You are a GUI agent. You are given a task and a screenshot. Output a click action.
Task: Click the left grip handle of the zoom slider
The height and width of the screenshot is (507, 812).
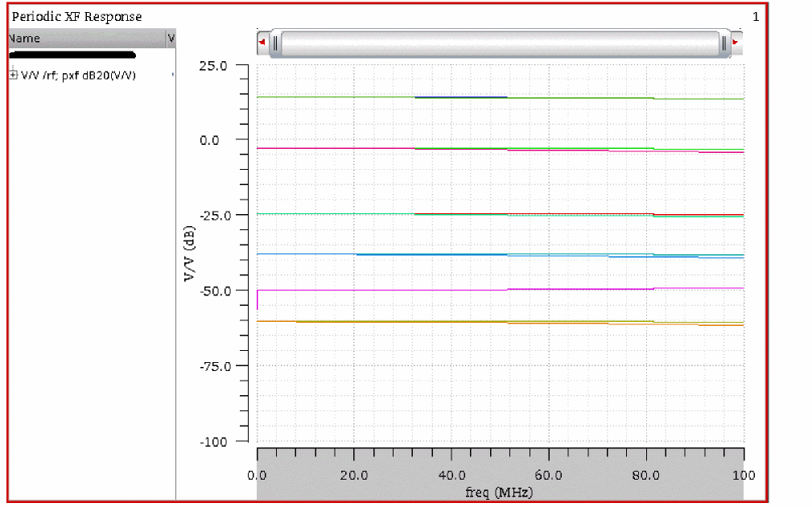pos(275,43)
